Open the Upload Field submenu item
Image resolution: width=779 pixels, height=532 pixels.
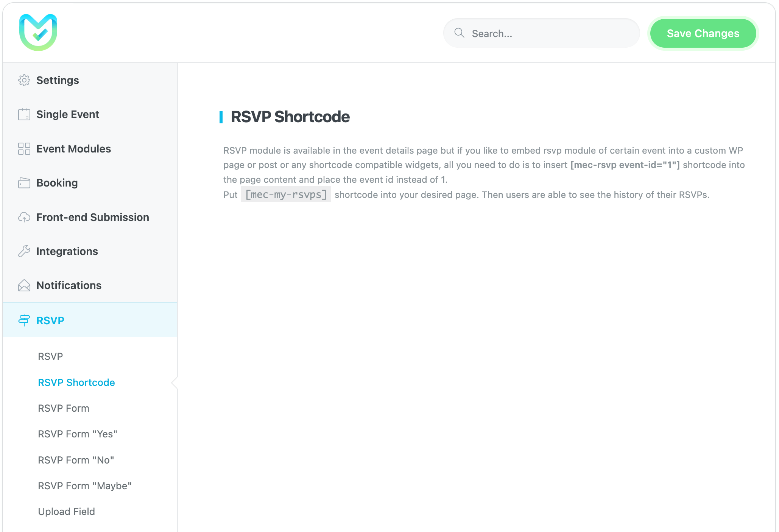point(67,512)
